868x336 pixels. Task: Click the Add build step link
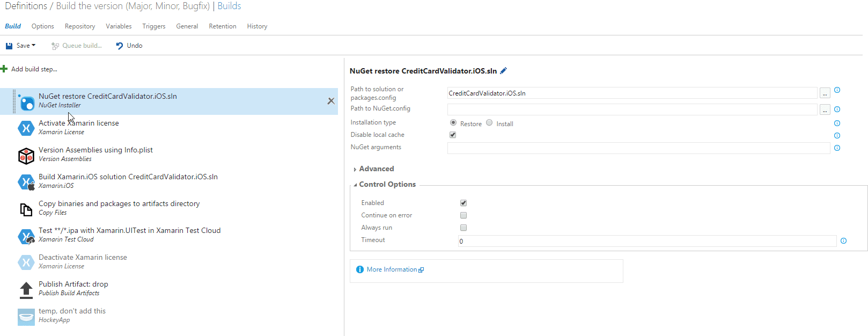pos(34,69)
